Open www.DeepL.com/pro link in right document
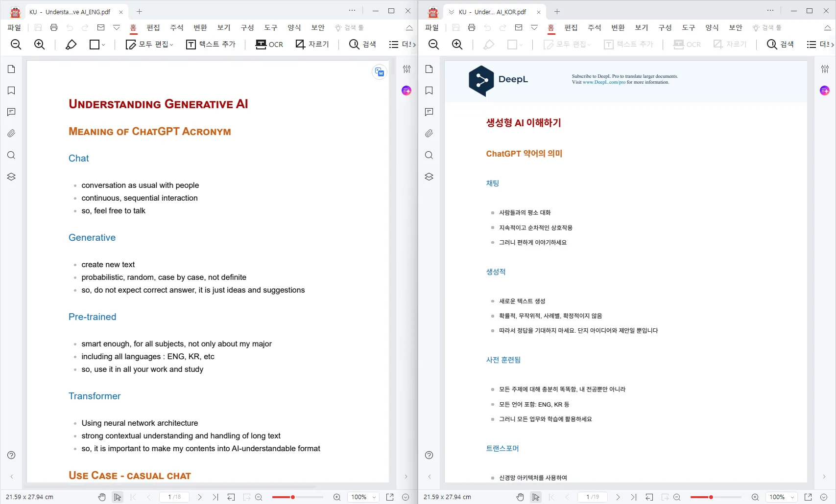This screenshot has height=504, width=836. pos(604,82)
